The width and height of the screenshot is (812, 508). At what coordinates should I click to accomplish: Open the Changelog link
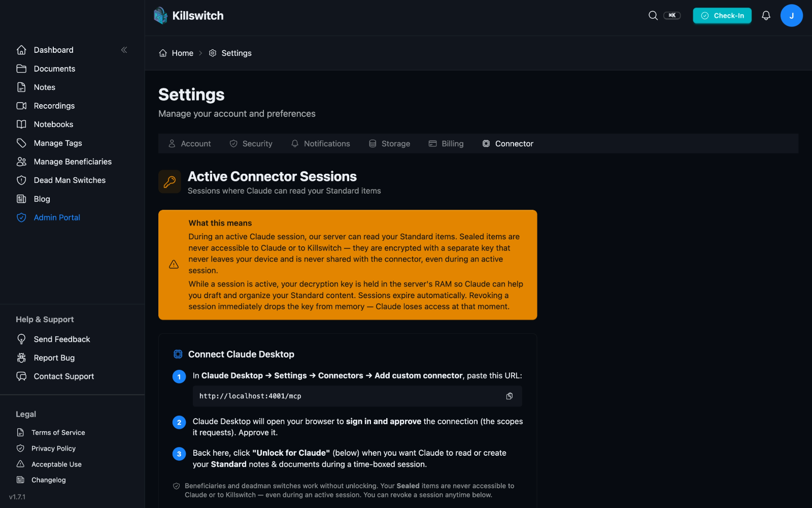pyautogui.click(x=49, y=480)
